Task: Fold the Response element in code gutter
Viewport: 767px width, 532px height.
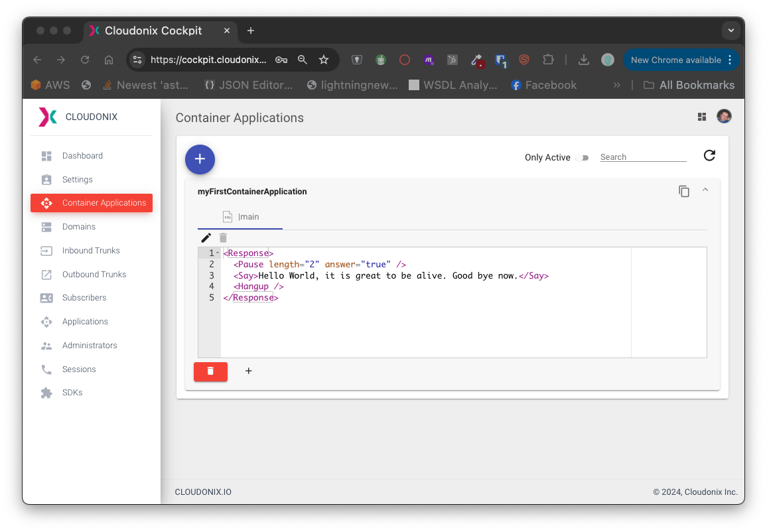Action: pyautogui.click(x=218, y=253)
